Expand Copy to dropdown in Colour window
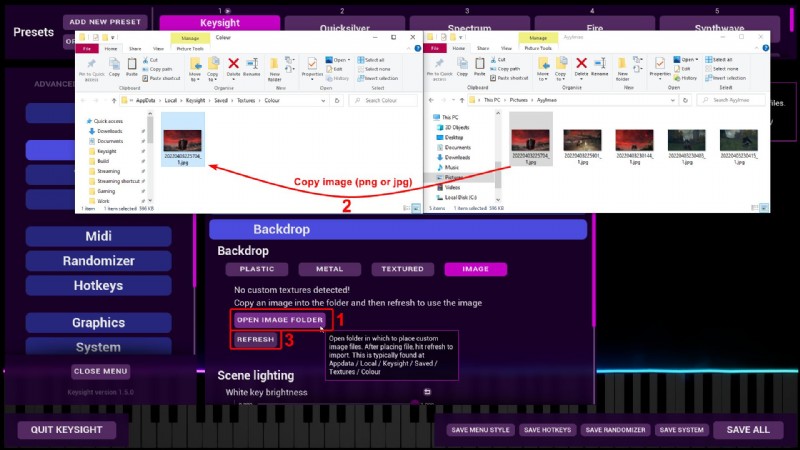This screenshot has height=450, width=800. pyautogui.click(x=213, y=78)
